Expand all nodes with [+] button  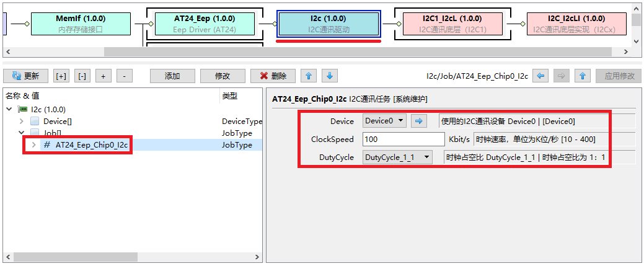pos(61,76)
